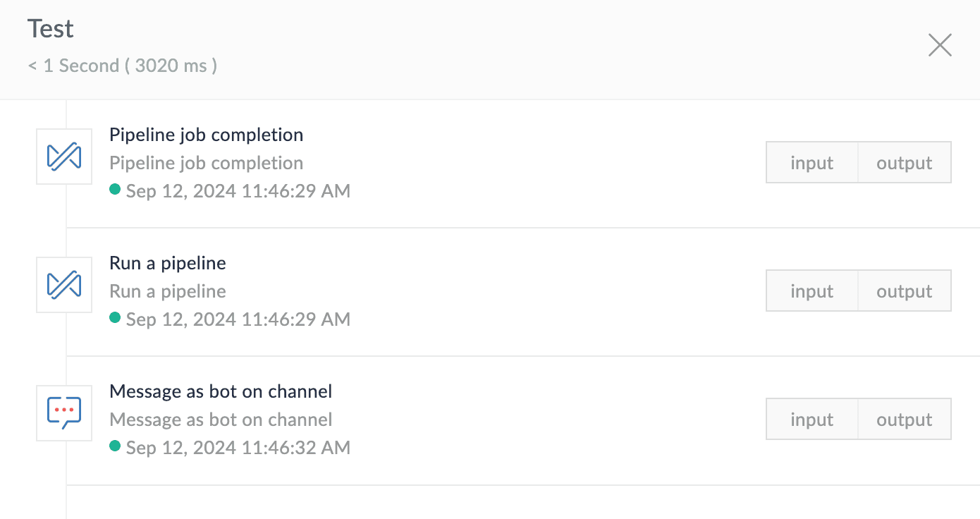Click the Test heading
Screen dimensions: 980x519
coord(51,29)
